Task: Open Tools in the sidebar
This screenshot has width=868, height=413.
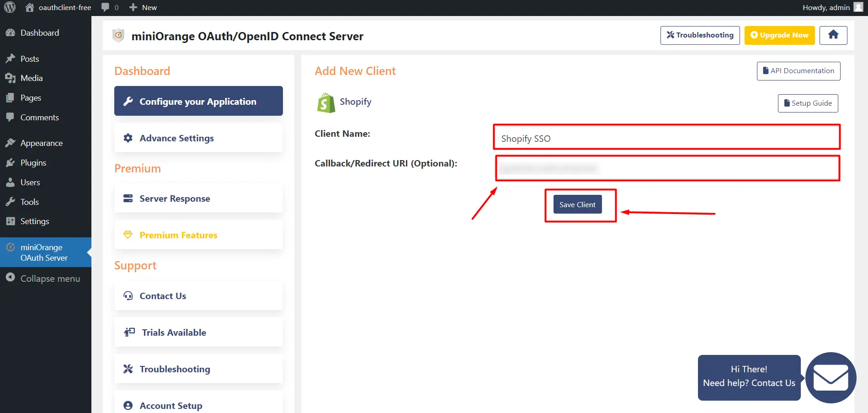Action: pos(46,202)
